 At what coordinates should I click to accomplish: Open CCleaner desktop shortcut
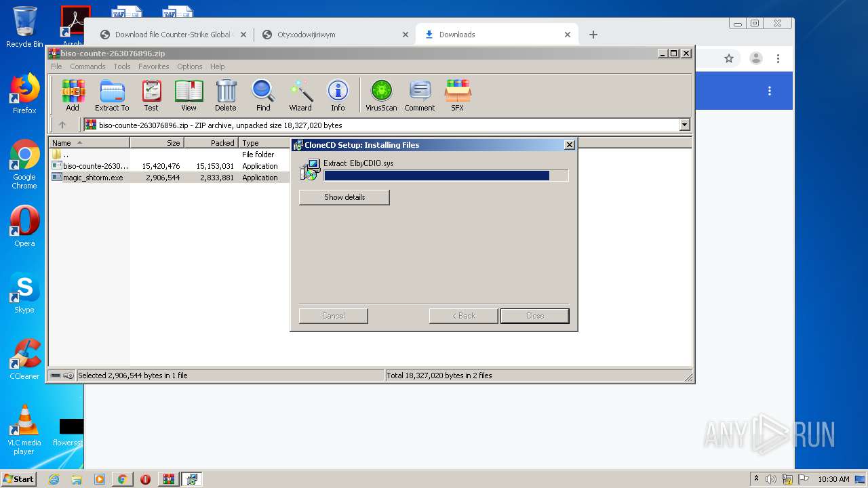click(x=24, y=359)
